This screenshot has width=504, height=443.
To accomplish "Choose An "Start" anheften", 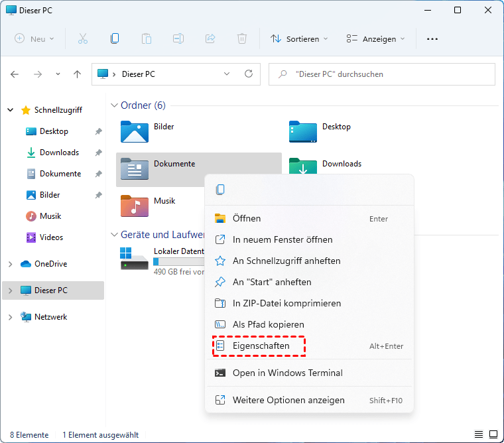I will point(309,282).
